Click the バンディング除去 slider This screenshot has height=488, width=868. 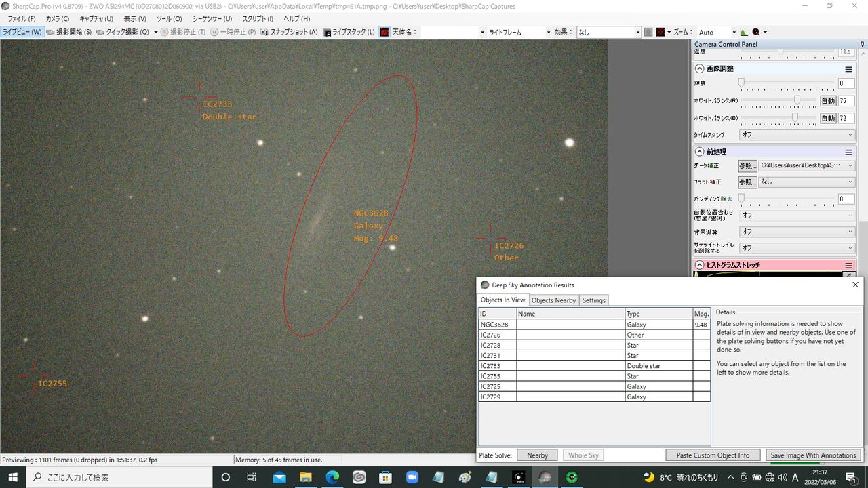tap(787, 199)
